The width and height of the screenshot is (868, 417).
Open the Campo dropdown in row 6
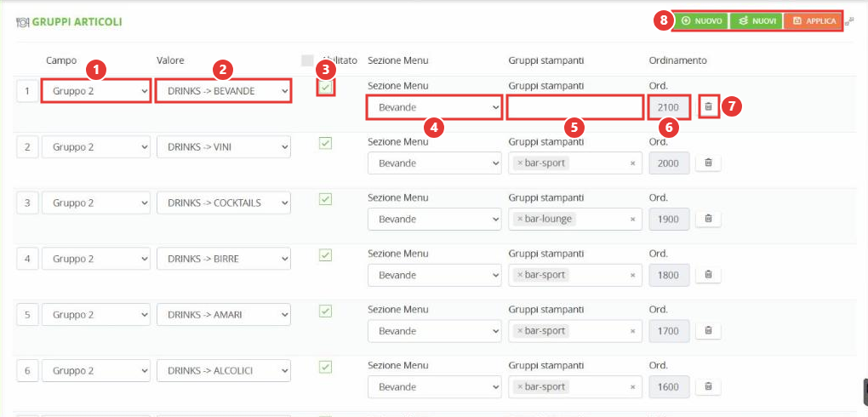(x=96, y=371)
